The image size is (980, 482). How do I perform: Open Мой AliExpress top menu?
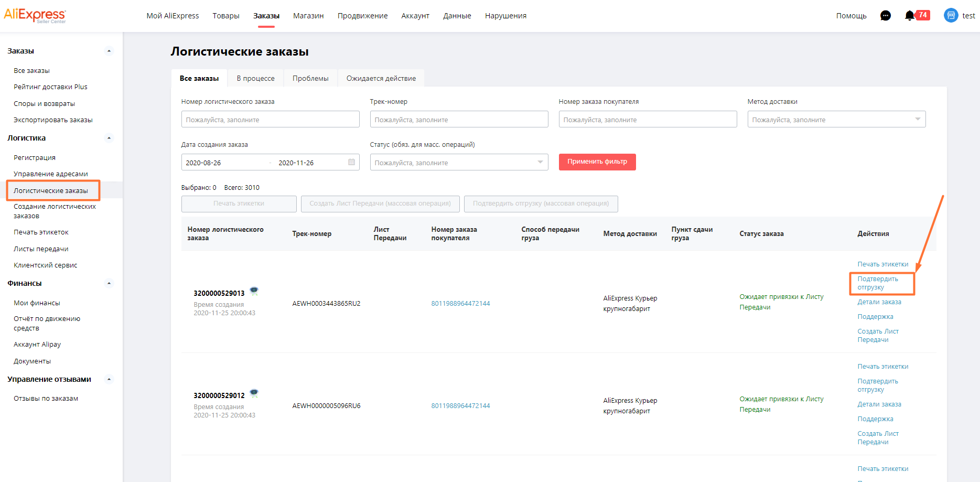click(x=173, y=16)
